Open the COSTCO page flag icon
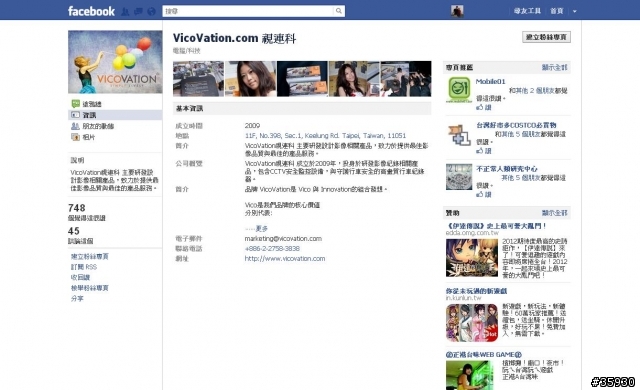The image size is (640, 390). pos(459,134)
